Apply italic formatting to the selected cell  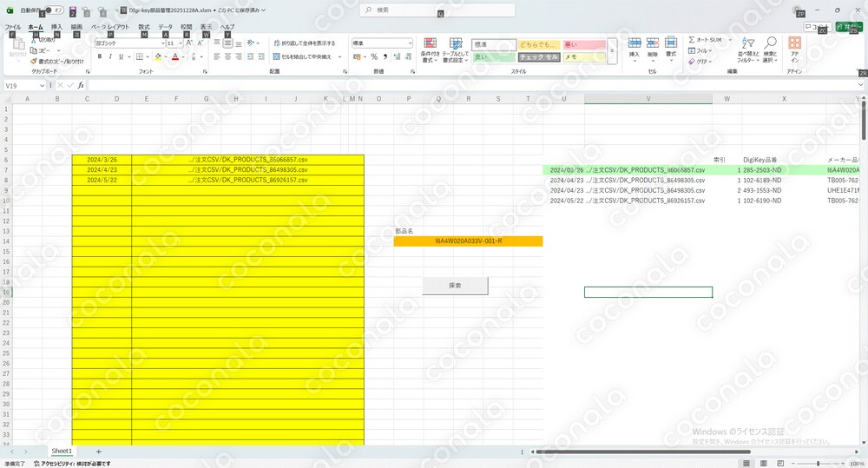110,56
